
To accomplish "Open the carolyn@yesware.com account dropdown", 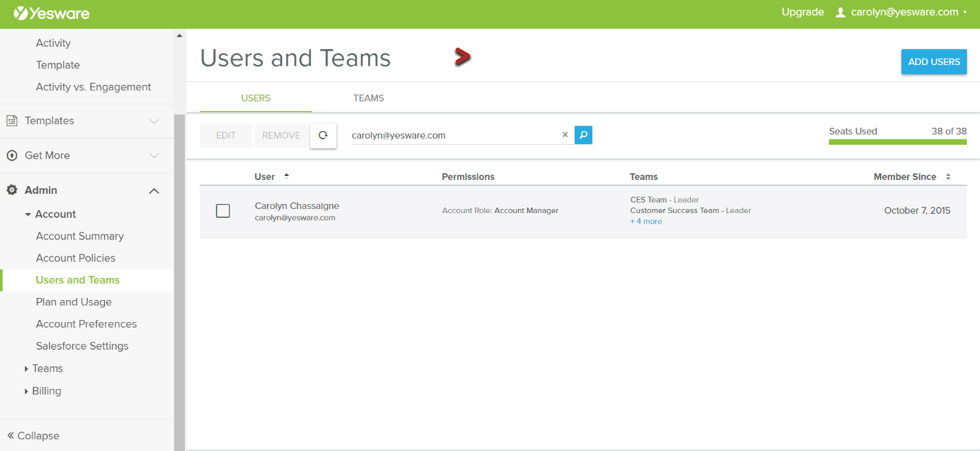I will pos(908,12).
